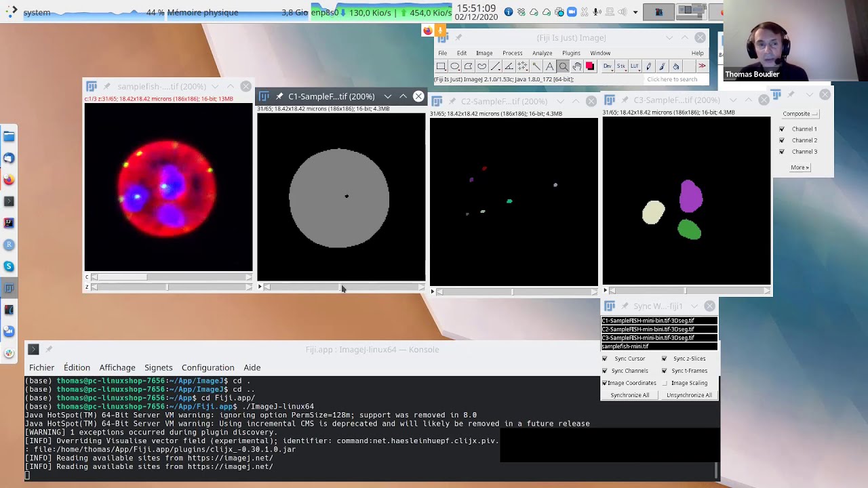Click the slice scrollbar of C2-SampleF window

click(517, 292)
